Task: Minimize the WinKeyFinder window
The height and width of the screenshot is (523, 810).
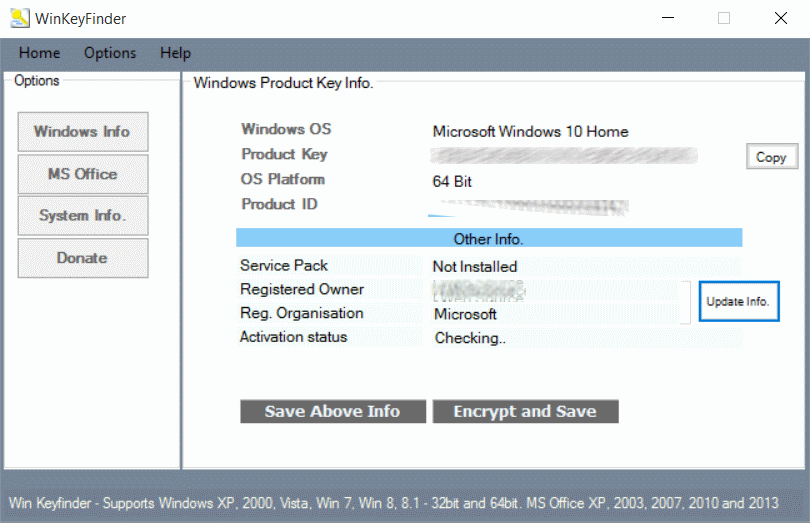Action: [x=668, y=18]
